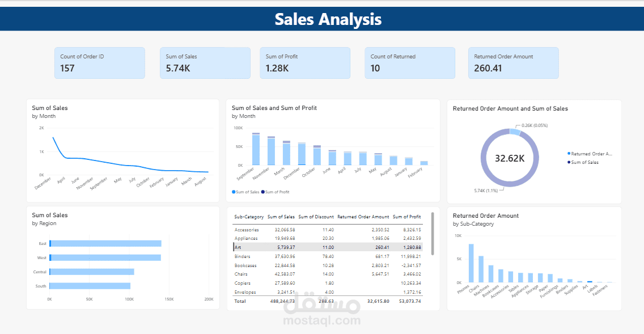Select the Appliances row in the table
Viewport: 644px width, 334px height.
[x=328, y=238]
